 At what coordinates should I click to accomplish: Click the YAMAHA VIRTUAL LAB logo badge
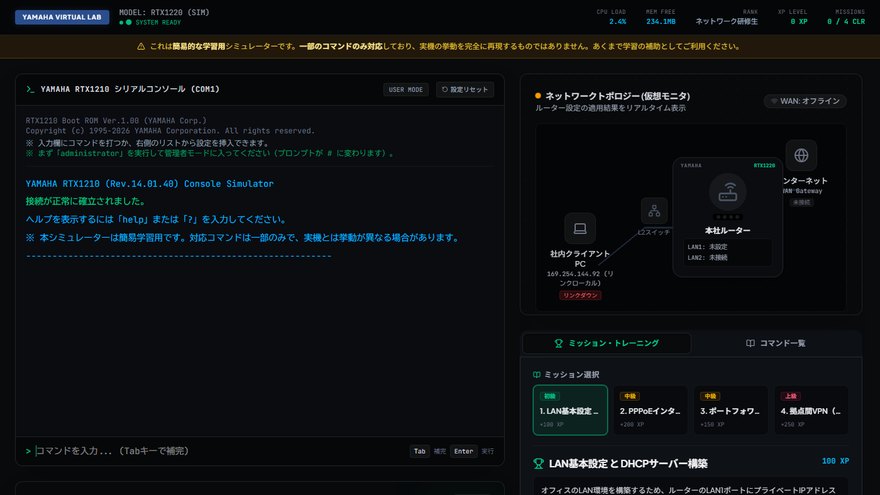point(62,17)
